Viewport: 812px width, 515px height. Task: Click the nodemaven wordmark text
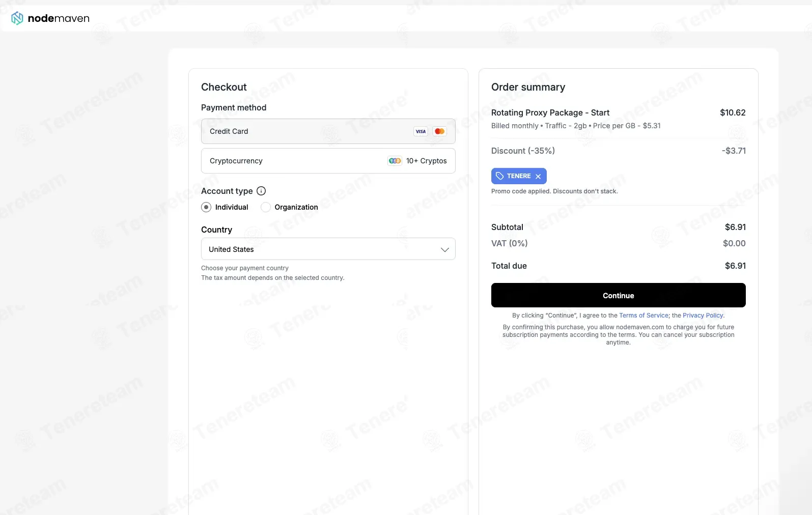59,18
